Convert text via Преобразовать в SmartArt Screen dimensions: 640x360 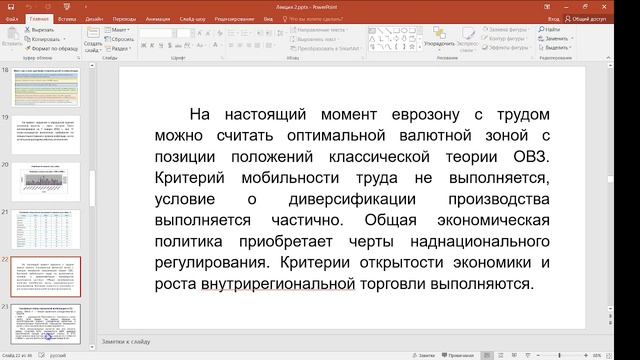[327, 48]
